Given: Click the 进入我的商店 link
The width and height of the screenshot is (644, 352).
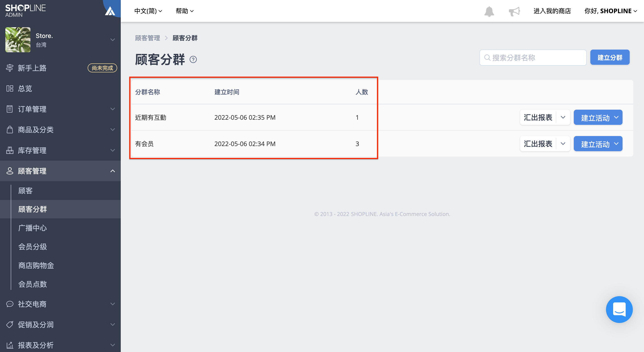Looking at the screenshot, I should [552, 11].
